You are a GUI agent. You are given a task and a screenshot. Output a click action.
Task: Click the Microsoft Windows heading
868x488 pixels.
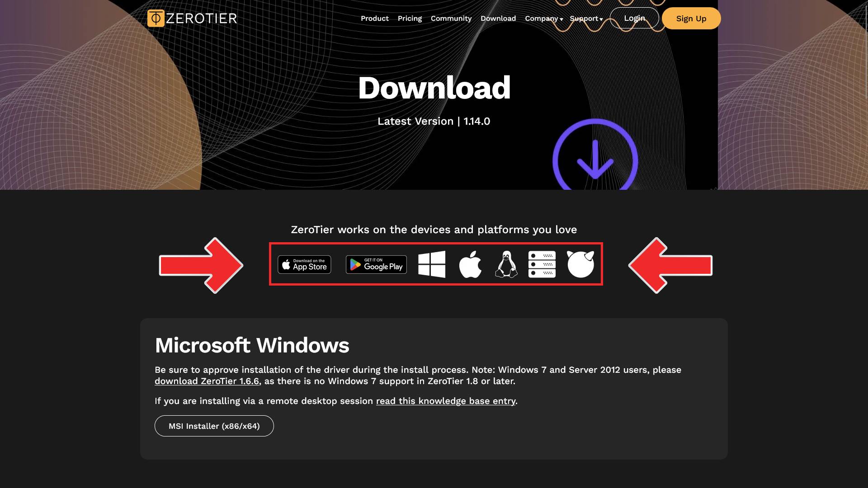point(252,345)
